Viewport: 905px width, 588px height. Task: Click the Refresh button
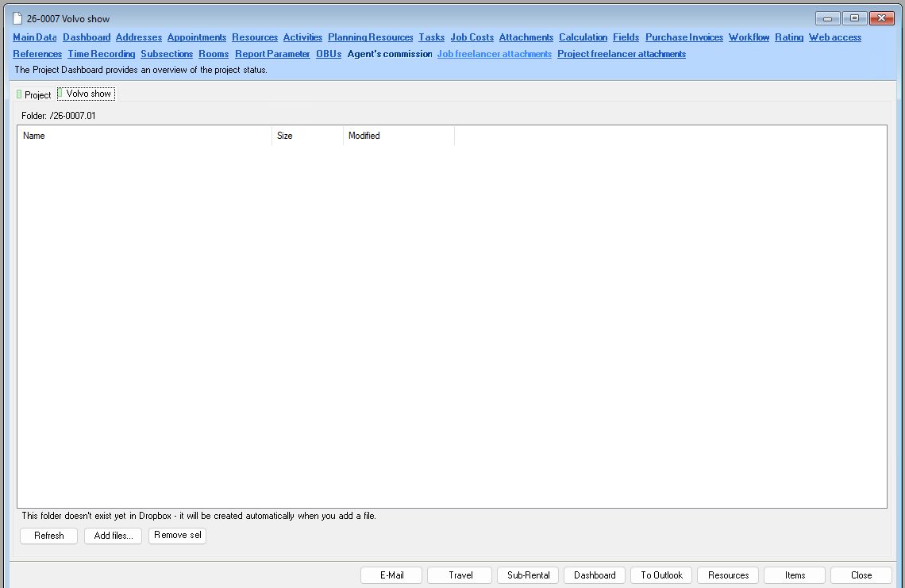pyautogui.click(x=49, y=536)
